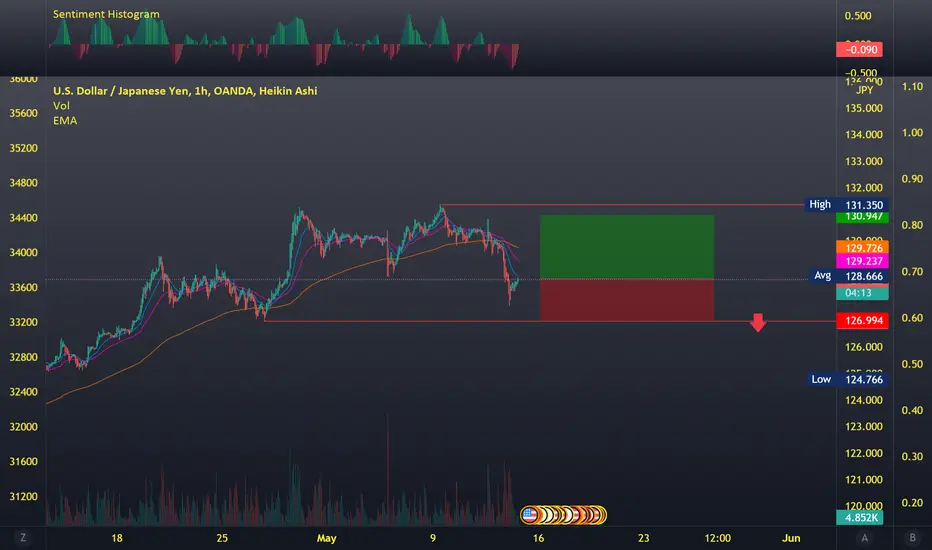Image resolution: width=932 pixels, height=550 pixels.
Task: Click the 133.000 price axis label
Action: [x=864, y=161]
